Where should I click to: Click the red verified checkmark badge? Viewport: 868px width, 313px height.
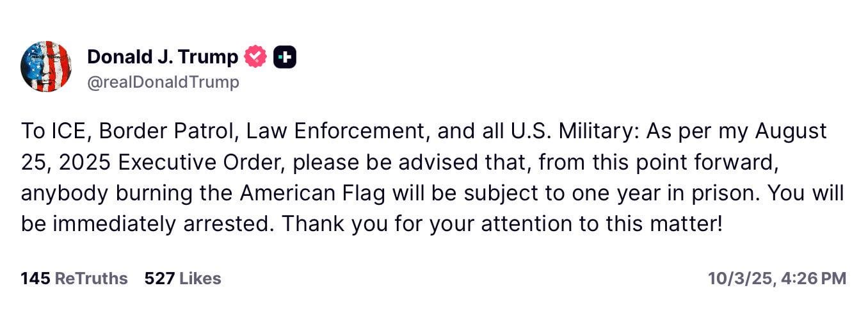[x=255, y=57]
